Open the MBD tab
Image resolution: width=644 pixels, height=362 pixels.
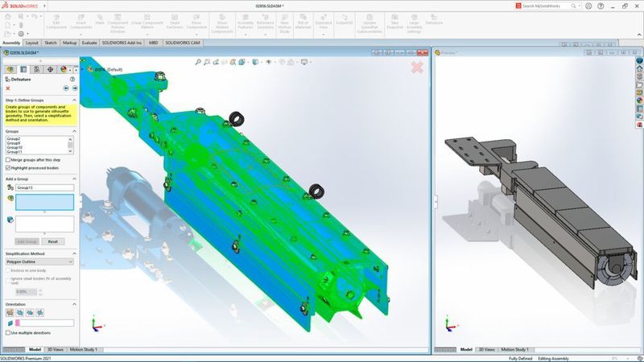point(153,43)
